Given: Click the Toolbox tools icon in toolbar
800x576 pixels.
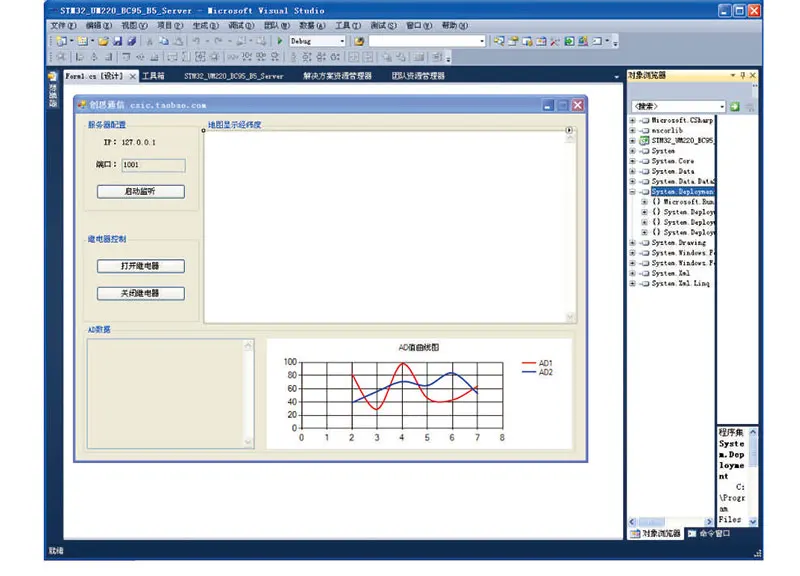Looking at the screenshot, I should pos(555,41).
